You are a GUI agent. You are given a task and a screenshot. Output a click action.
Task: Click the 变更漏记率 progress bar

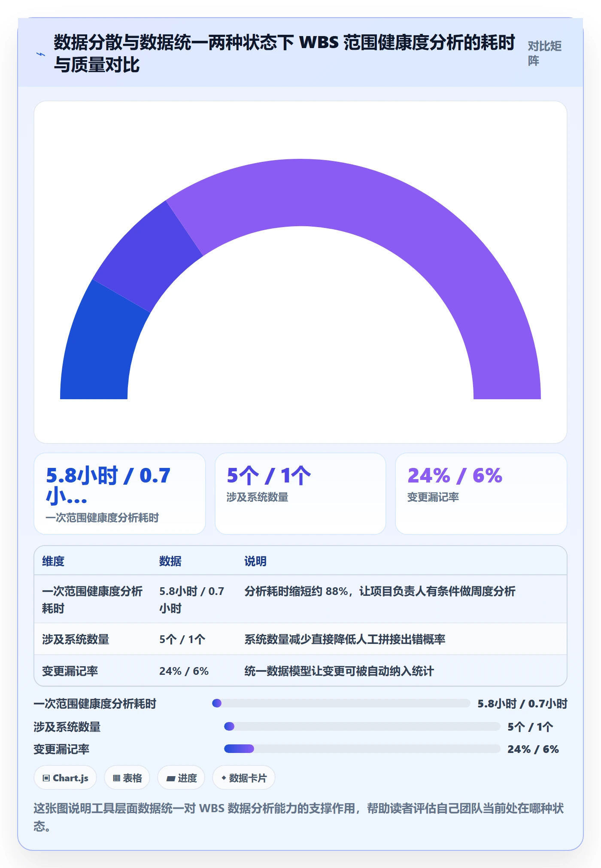pyautogui.click(x=362, y=749)
